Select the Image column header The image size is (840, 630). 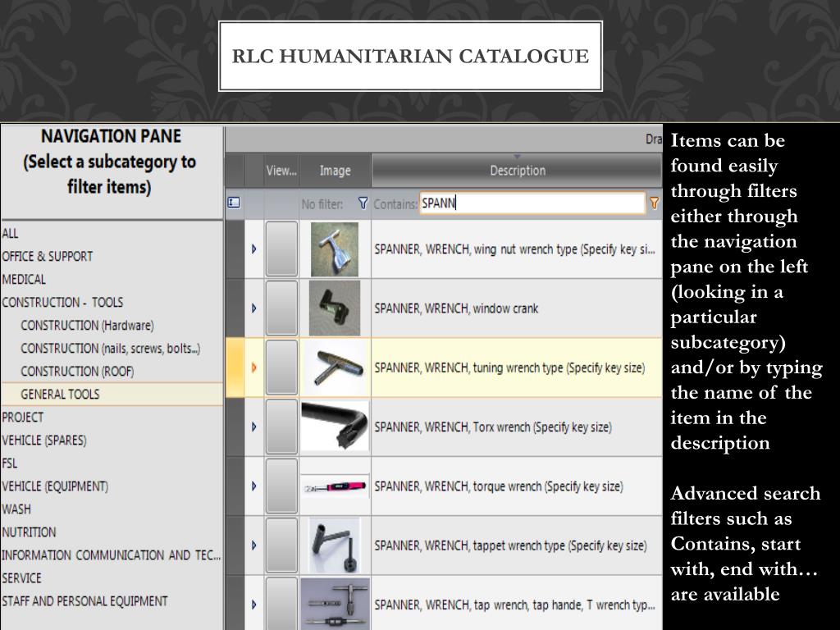click(336, 171)
